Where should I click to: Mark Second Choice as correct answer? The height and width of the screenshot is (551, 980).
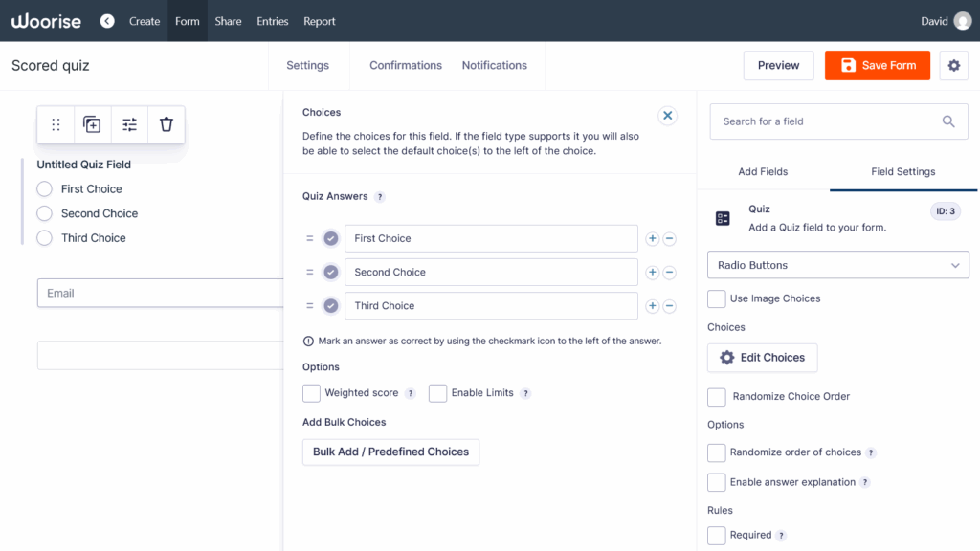click(x=330, y=273)
